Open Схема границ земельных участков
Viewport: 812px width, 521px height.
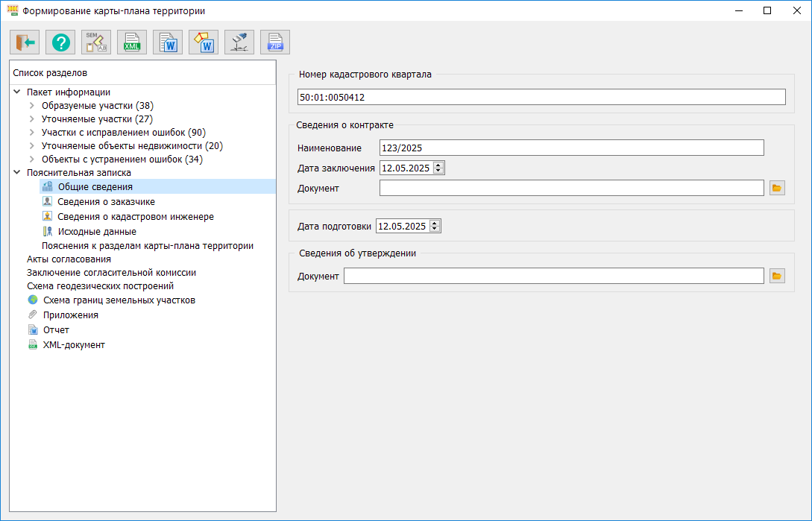[119, 300]
